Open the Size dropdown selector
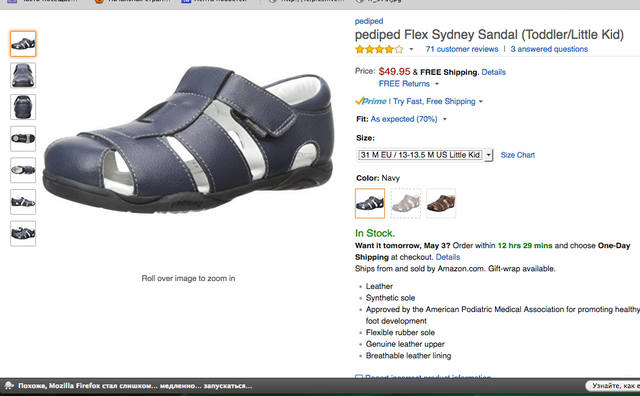 (425, 155)
